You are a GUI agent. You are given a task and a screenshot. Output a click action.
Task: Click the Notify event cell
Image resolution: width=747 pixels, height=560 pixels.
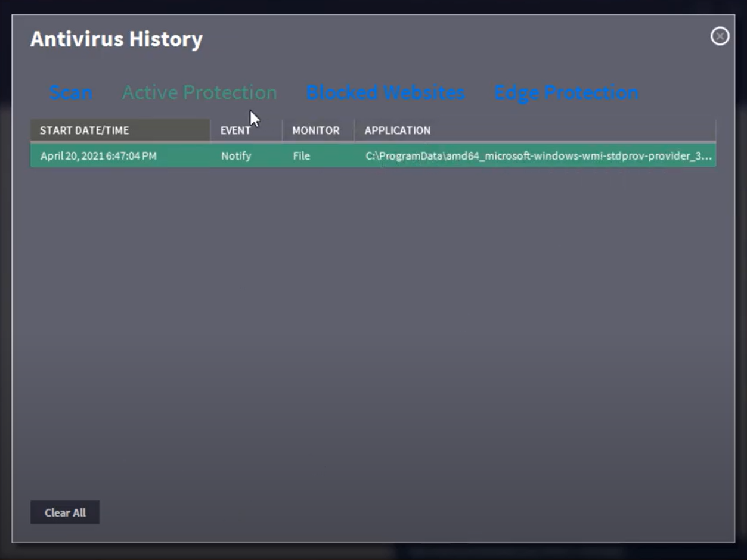236,155
